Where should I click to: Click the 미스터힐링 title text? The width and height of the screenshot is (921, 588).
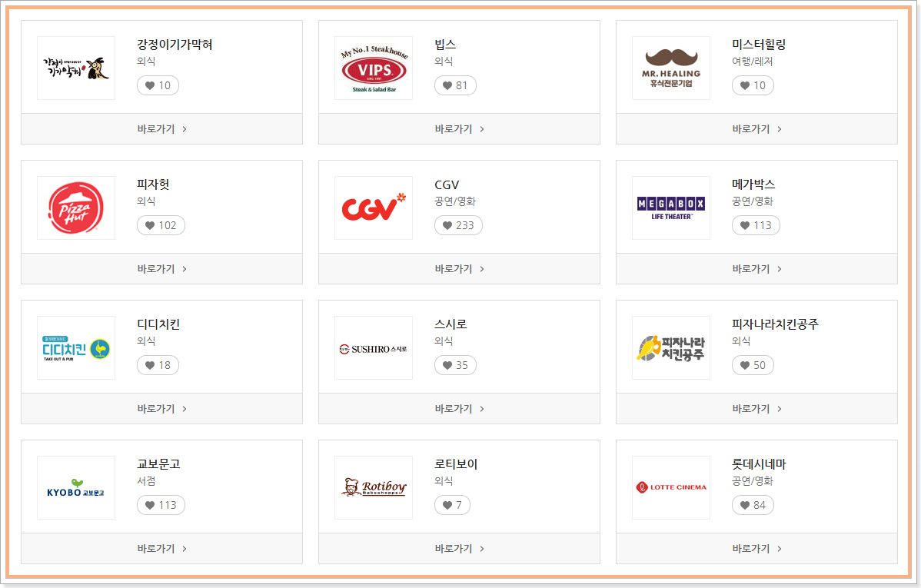pos(759,45)
